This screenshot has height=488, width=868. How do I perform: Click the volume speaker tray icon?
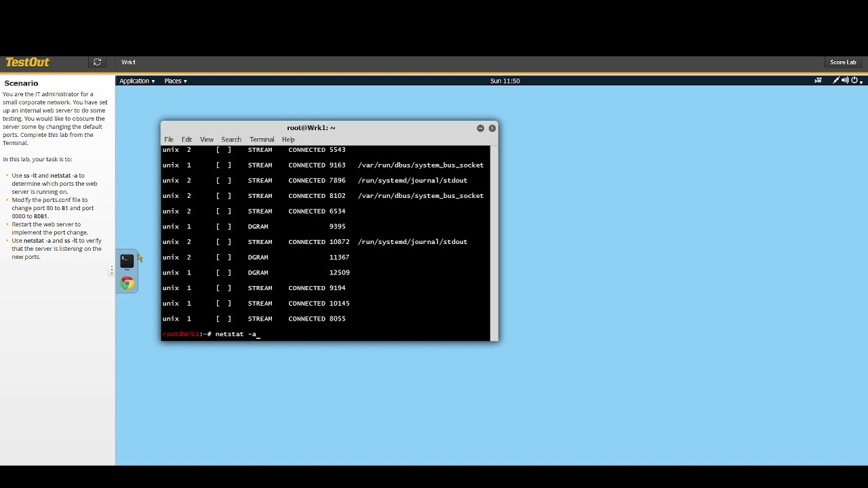[x=845, y=81]
